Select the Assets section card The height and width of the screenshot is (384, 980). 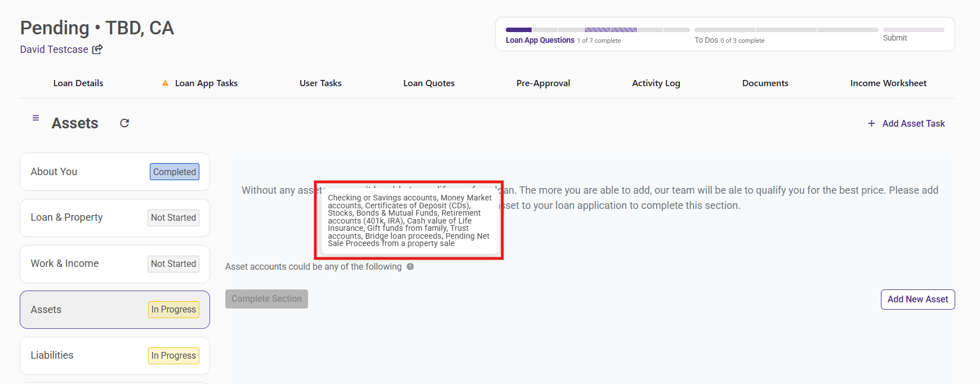(x=115, y=310)
